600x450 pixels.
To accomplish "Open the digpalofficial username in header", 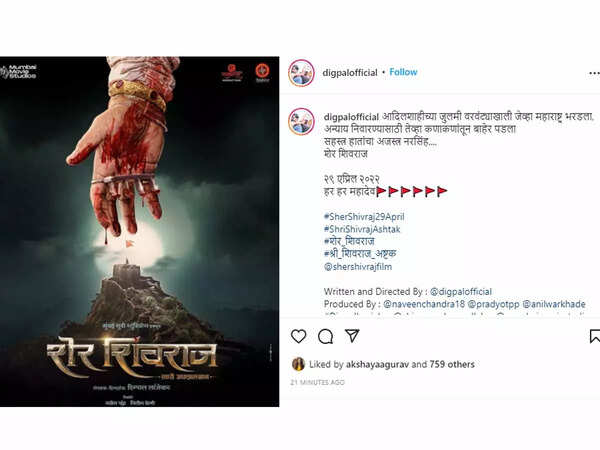I will coord(350,73).
